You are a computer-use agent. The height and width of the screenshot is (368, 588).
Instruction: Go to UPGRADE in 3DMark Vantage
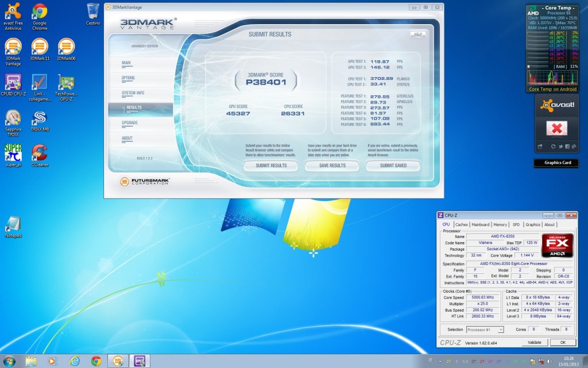click(130, 123)
